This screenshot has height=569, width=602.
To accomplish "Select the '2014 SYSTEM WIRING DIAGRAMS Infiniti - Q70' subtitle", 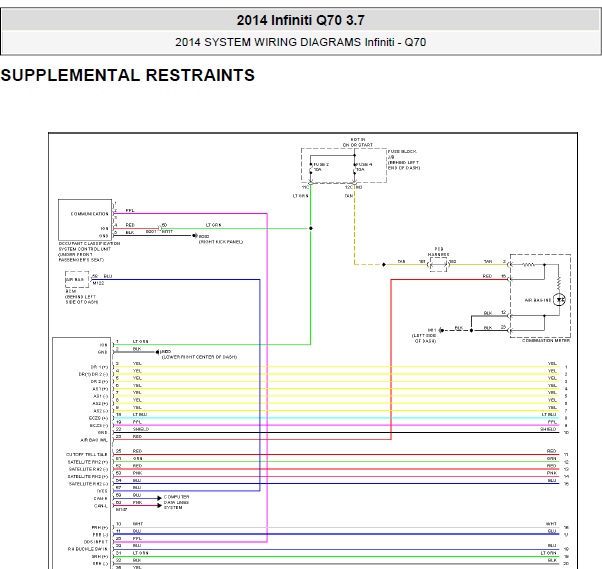I will [300, 42].
